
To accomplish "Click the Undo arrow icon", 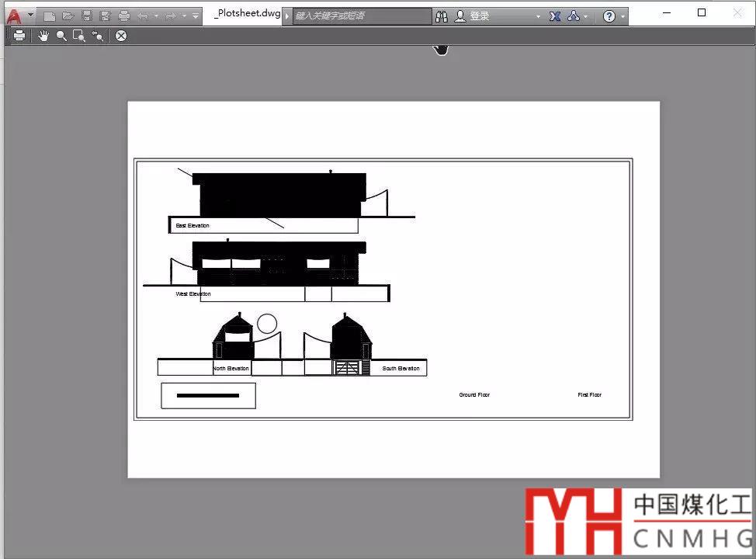I will 143,16.
